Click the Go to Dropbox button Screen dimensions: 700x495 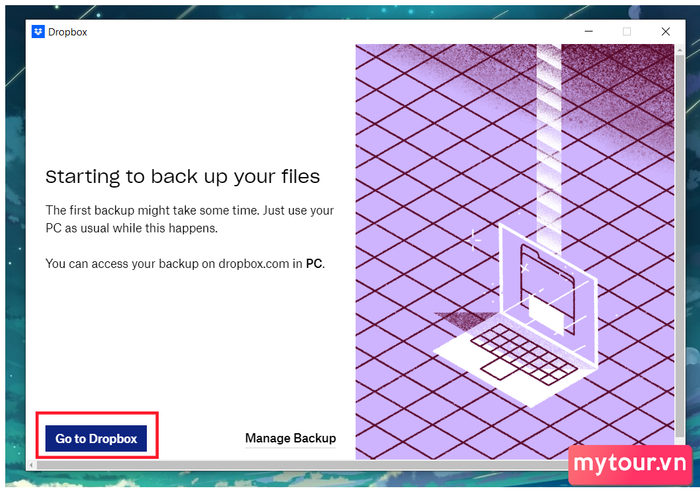96,438
